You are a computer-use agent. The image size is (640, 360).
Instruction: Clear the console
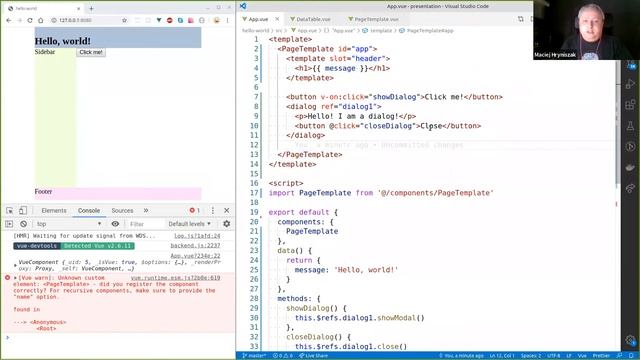(23, 224)
